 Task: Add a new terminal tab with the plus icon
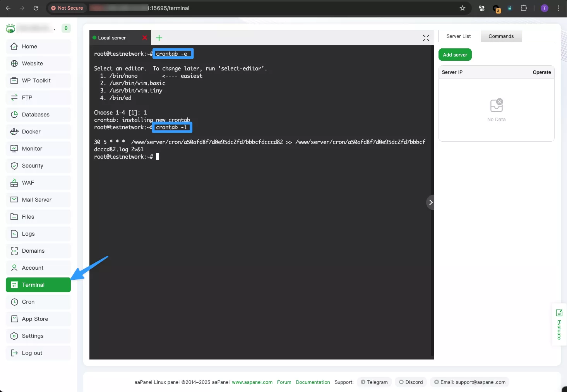pos(159,38)
